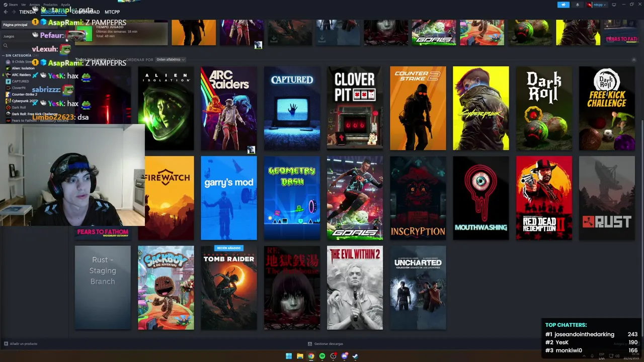644x362 pixels.
Task: Open Google Chrome from the taskbar
Action: point(311,356)
